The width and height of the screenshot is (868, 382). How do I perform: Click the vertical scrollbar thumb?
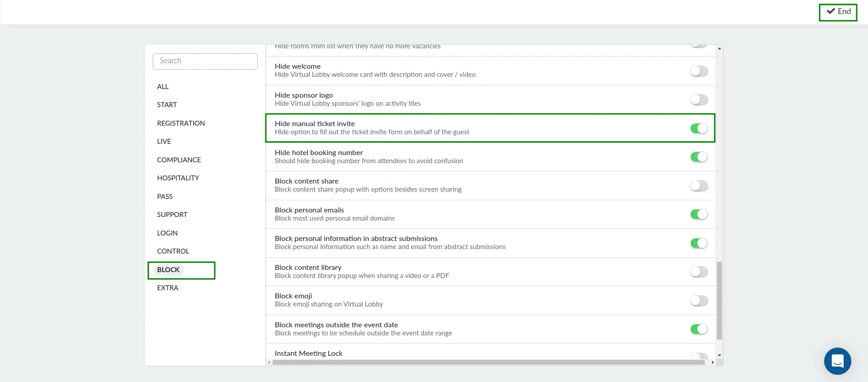(719, 300)
